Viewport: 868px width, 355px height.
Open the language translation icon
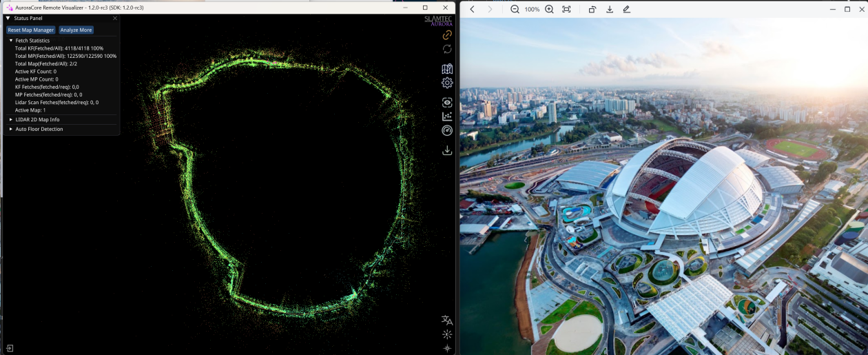pos(447,321)
